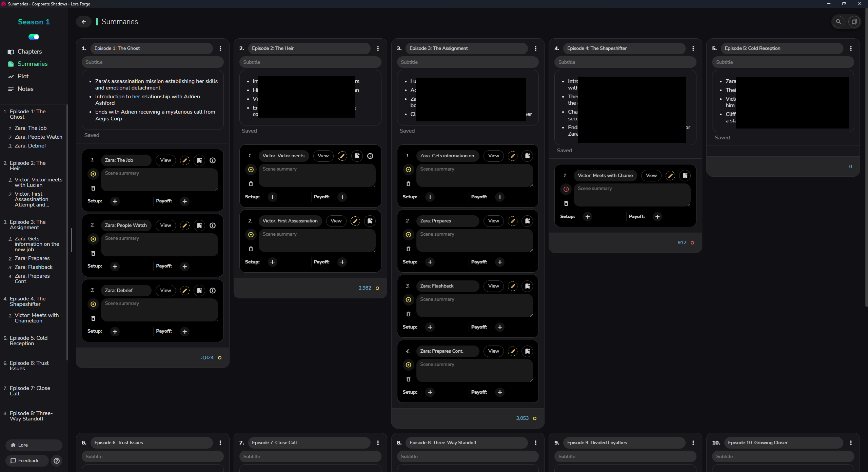
Task: Click the back arrow next to Summaries heading
Action: tap(83, 21)
